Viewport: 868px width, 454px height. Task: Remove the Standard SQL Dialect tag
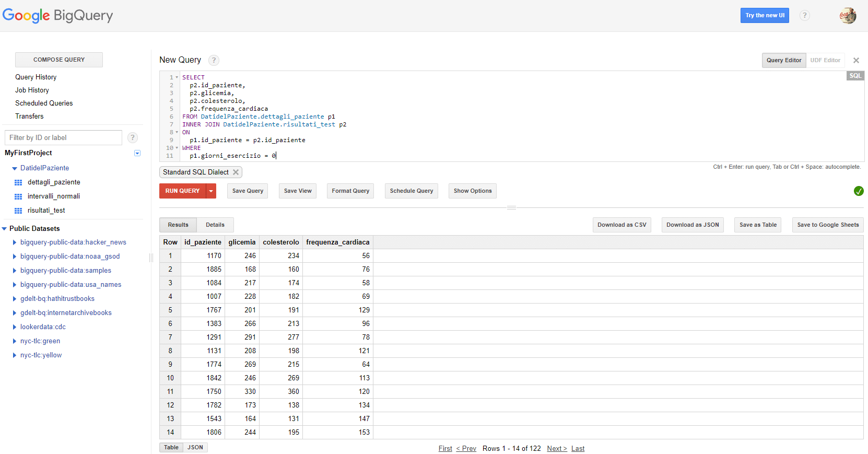(236, 172)
